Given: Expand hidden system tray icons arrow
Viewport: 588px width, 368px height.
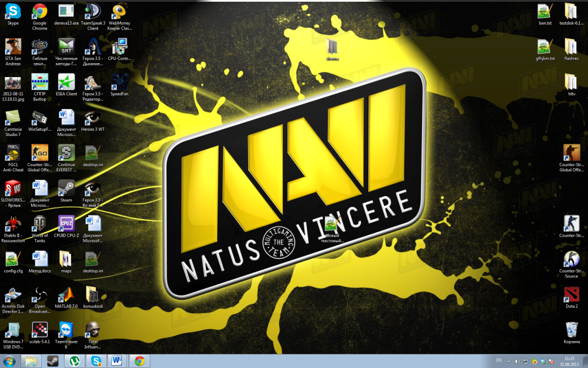Looking at the screenshot, I should [509, 362].
